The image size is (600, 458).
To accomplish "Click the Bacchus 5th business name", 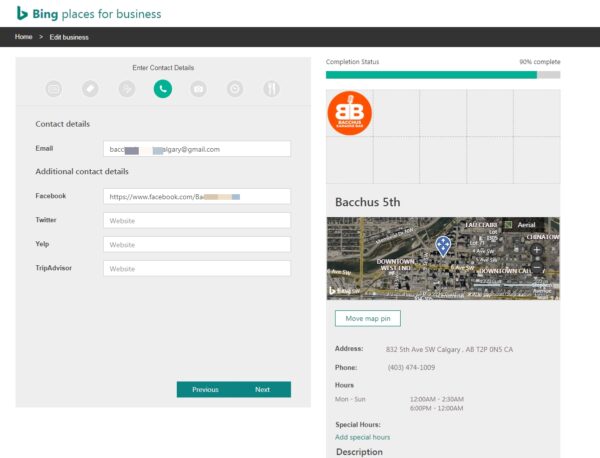I will click(x=368, y=202).
